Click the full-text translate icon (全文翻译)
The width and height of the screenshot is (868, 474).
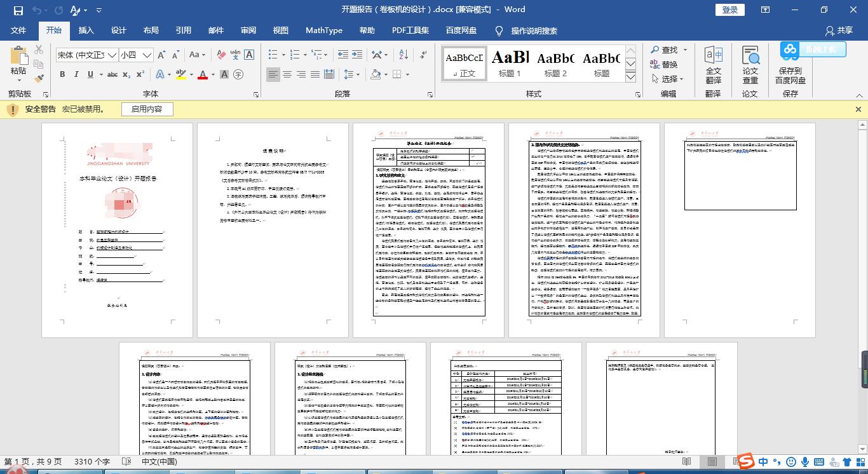714,64
